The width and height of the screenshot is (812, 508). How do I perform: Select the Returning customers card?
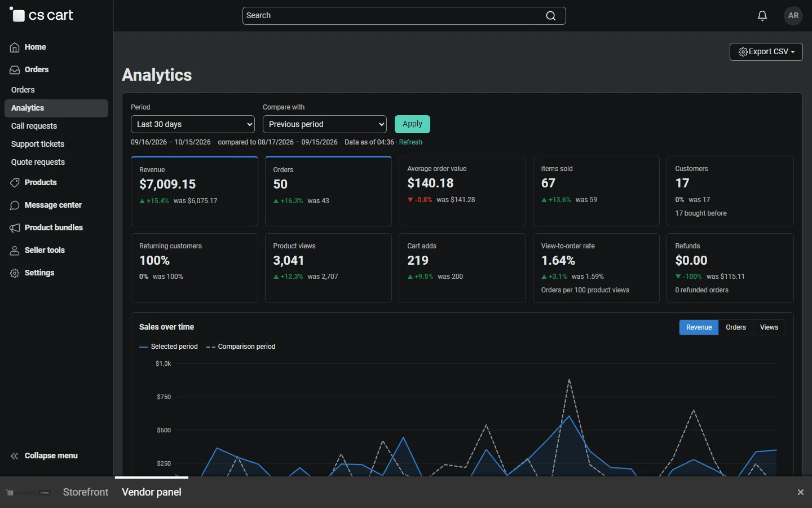click(x=195, y=268)
